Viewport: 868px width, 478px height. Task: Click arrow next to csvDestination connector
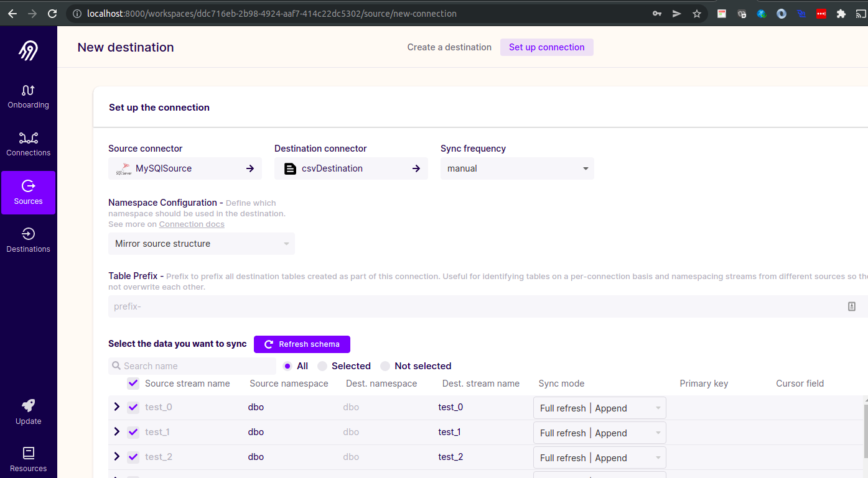click(416, 168)
